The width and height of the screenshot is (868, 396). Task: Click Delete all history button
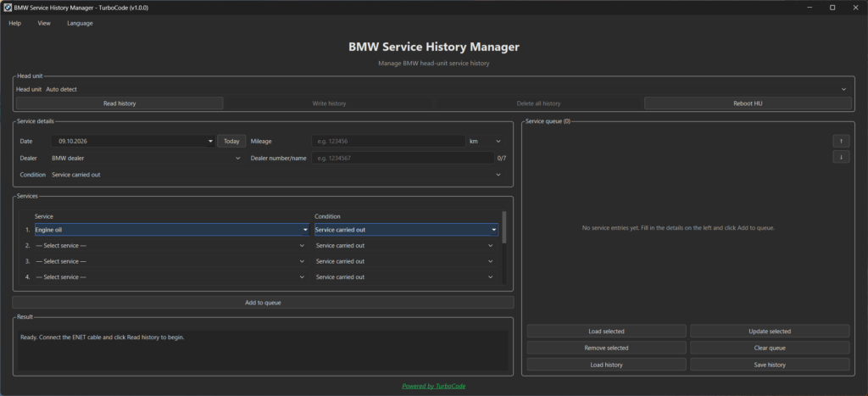point(538,103)
